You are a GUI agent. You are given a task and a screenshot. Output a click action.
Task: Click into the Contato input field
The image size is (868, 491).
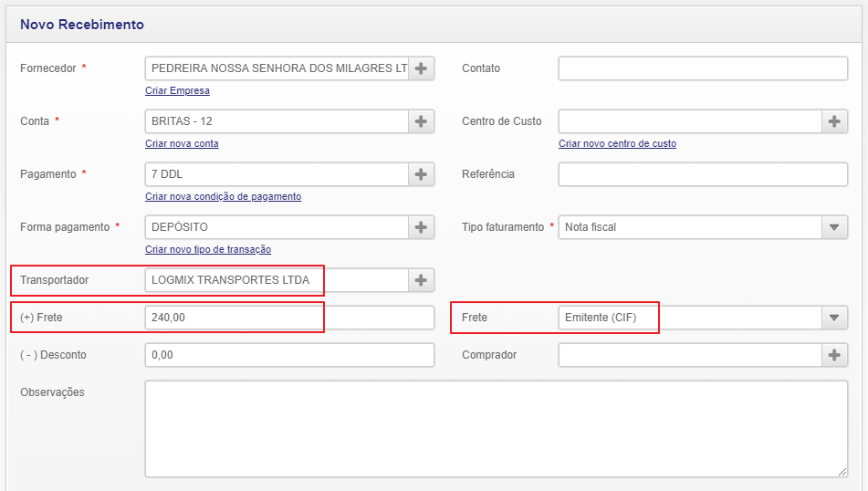[703, 68]
